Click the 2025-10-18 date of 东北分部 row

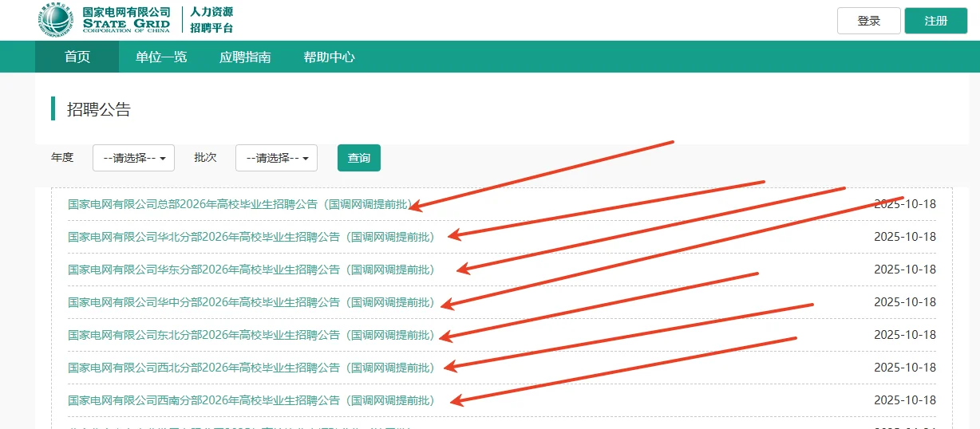pyautogui.click(x=905, y=335)
